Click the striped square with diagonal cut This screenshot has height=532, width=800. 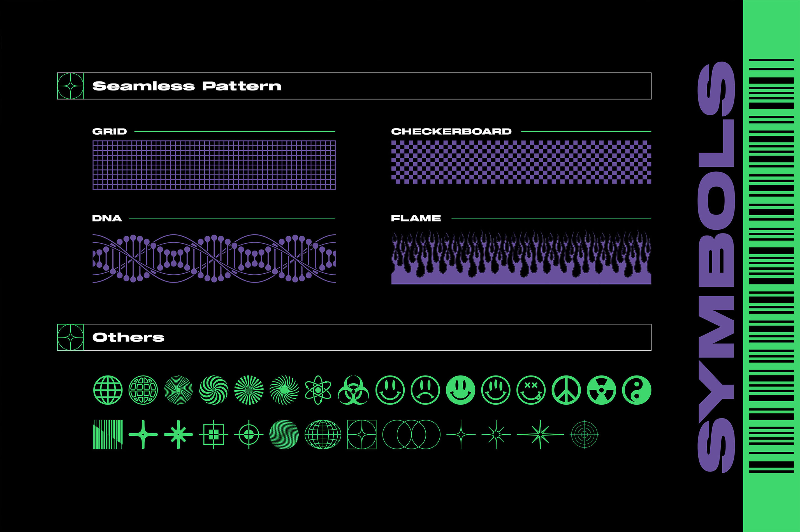pos(108,434)
